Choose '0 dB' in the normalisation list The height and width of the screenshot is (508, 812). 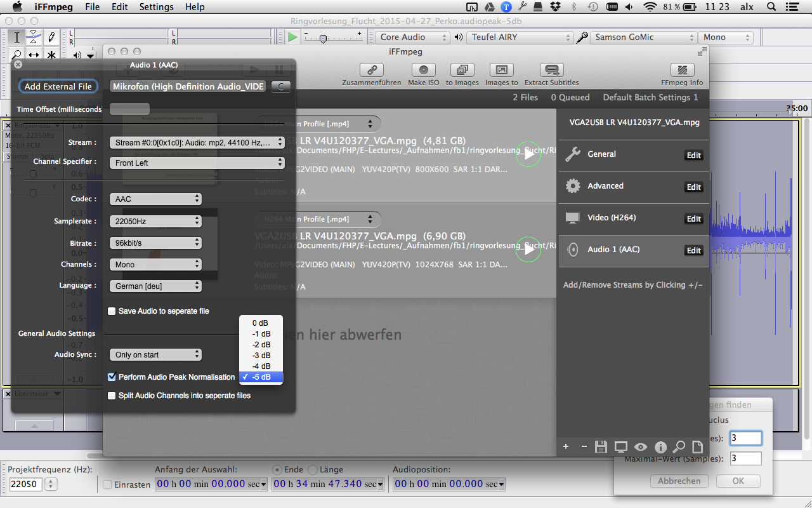(261, 323)
